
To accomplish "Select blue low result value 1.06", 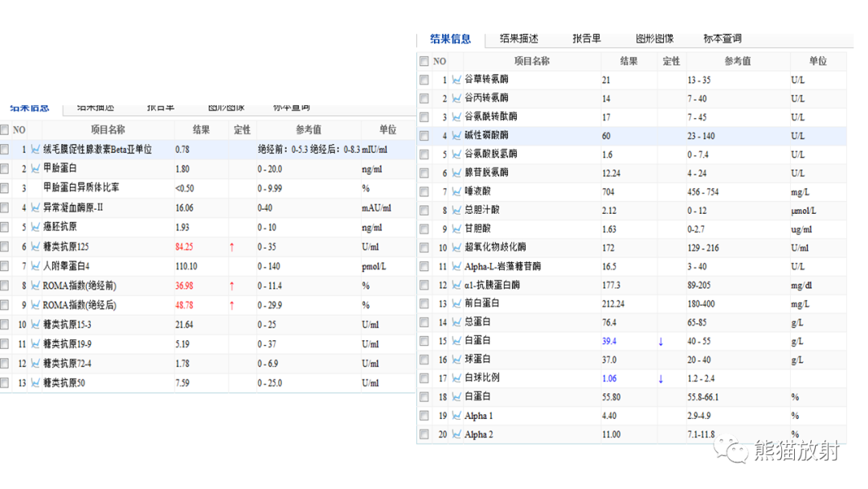I will click(609, 378).
